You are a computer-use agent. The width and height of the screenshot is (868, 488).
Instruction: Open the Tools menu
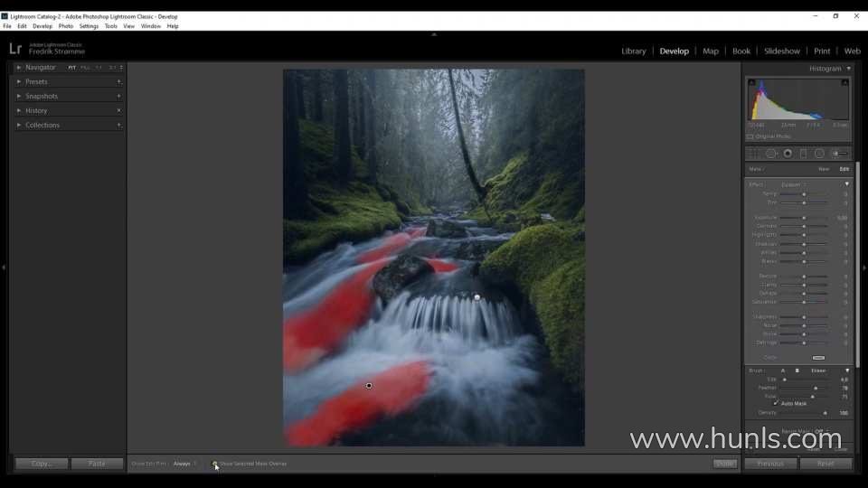[x=110, y=26]
